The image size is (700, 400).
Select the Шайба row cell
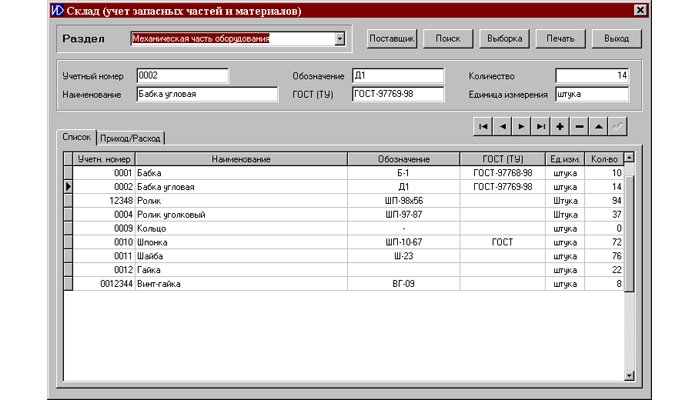pyautogui.click(x=241, y=256)
